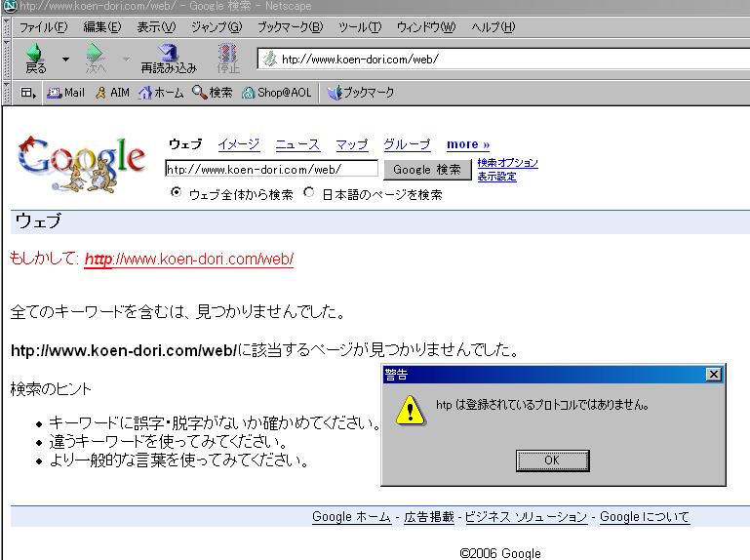This screenshot has height=560, width=750.
Task: Open the ツール(T) menu
Action: click(x=360, y=27)
